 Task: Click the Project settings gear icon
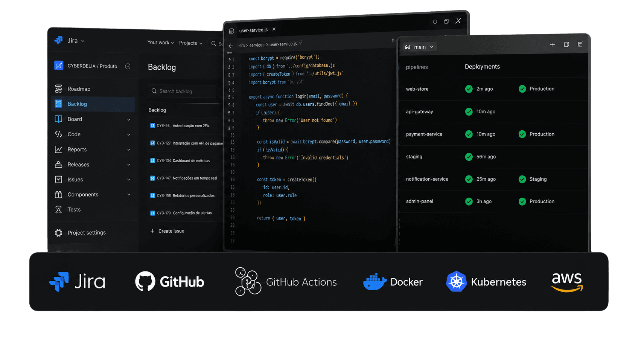(x=58, y=233)
